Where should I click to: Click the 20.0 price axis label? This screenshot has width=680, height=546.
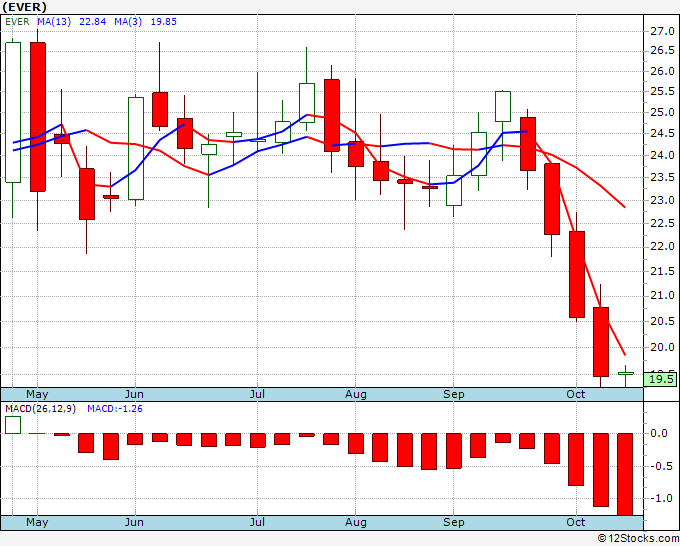(x=662, y=347)
